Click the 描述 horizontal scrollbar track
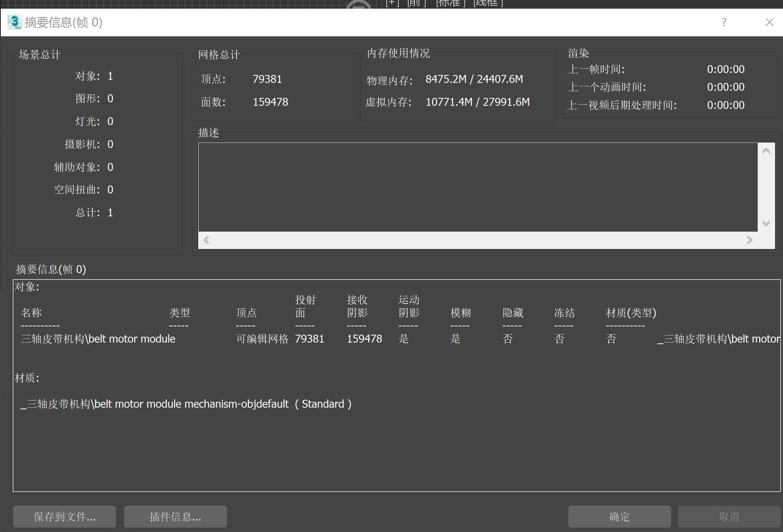783x532 pixels. tap(478, 240)
